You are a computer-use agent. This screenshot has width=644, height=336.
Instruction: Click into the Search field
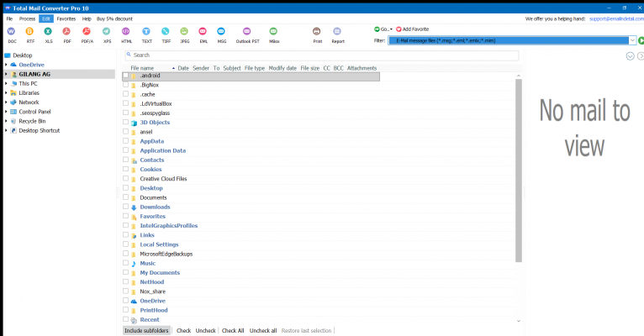click(x=322, y=55)
